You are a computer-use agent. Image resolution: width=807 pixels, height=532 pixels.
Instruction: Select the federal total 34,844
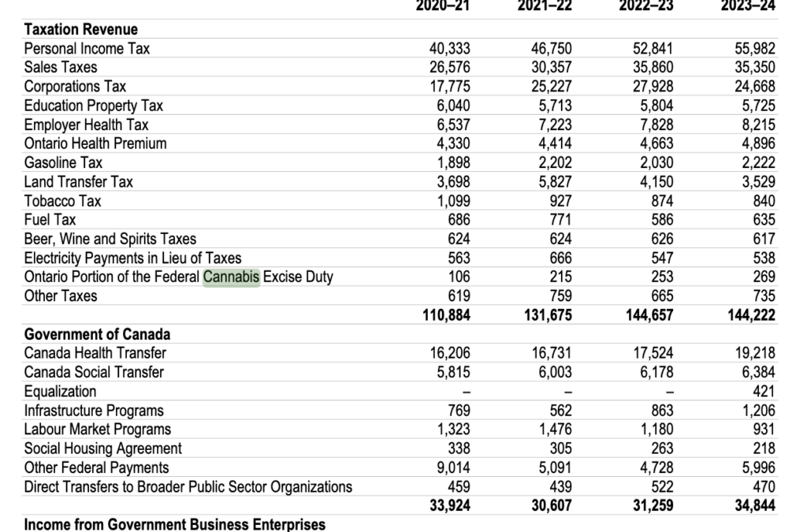[754, 505]
